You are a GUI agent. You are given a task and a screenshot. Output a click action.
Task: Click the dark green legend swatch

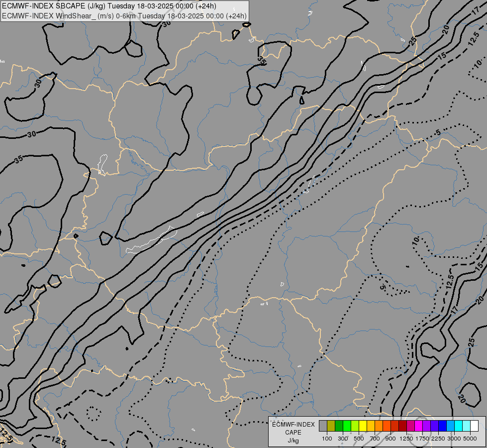(339, 426)
